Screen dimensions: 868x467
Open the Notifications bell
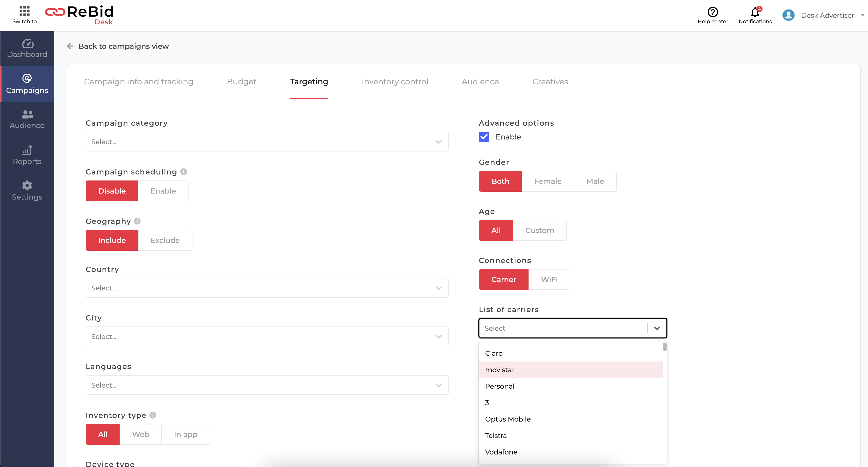pos(755,15)
